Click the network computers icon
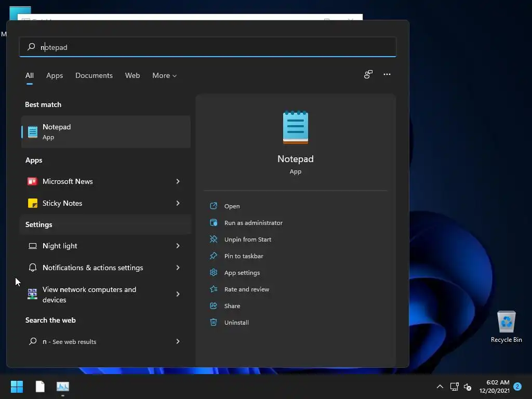The image size is (532, 399). 32,294
